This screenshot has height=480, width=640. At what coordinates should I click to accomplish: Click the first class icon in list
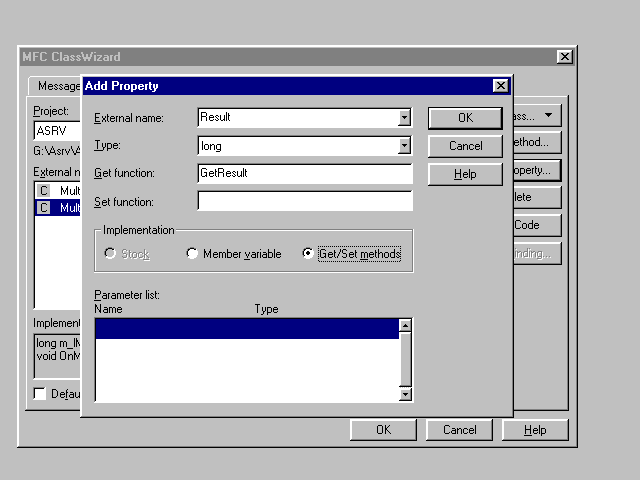click(x=43, y=190)
